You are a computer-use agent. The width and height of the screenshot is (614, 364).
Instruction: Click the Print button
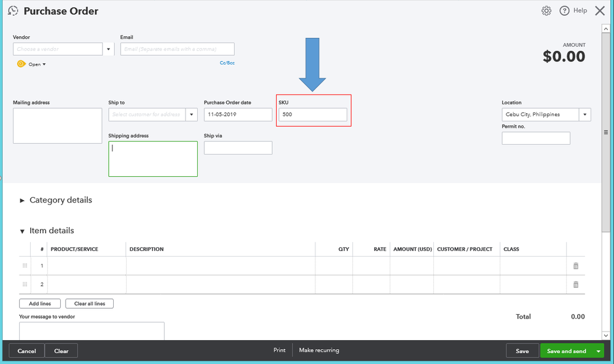click(279, 350)
